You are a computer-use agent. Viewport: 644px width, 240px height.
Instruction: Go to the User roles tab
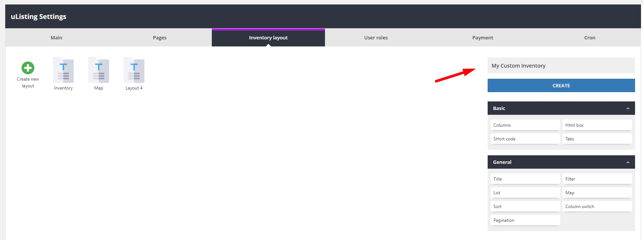[x=376, y=38]
